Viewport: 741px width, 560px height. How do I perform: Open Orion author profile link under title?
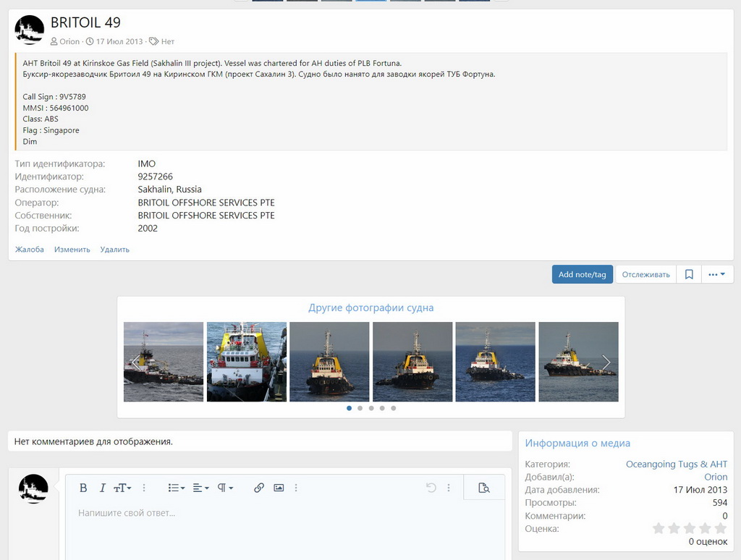tap(69, 41)
